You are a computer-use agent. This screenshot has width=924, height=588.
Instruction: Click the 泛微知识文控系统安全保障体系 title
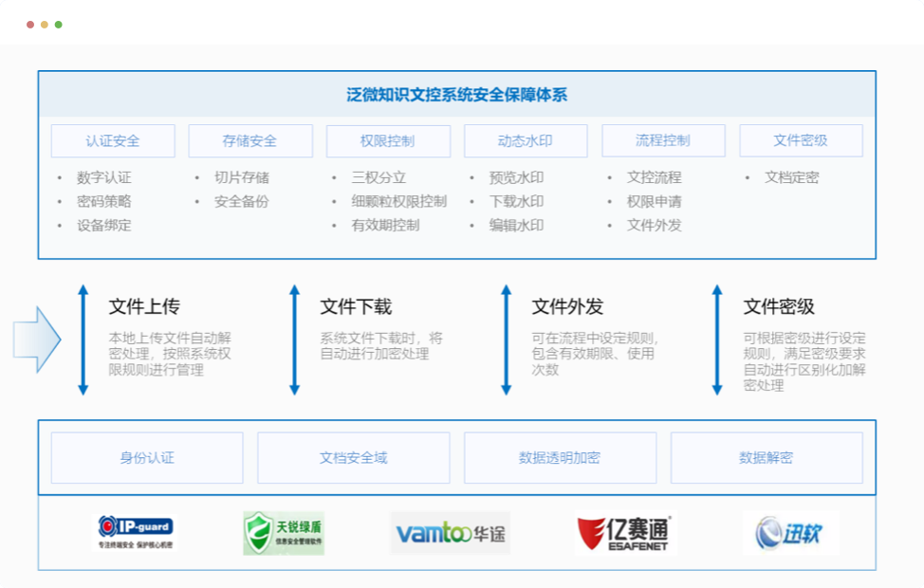pyautogui.click(x=457, y=95)
